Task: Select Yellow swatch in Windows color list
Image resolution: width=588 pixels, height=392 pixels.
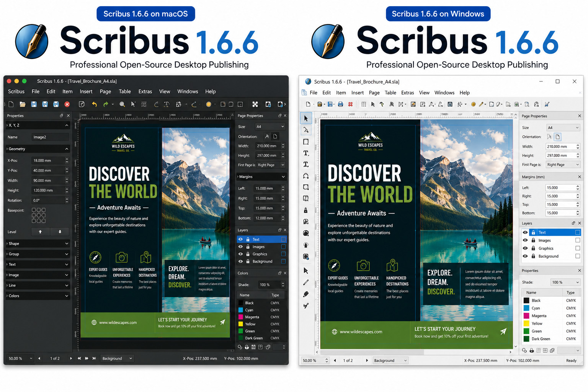Action: [x=526, y=323]
